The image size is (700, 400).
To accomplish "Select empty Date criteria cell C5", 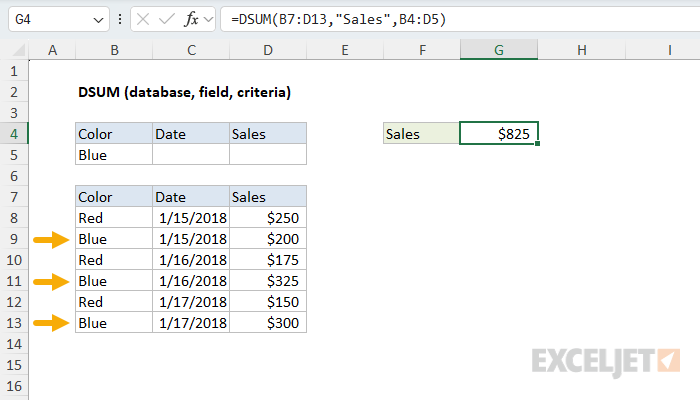I will click(x=191, y=154).
